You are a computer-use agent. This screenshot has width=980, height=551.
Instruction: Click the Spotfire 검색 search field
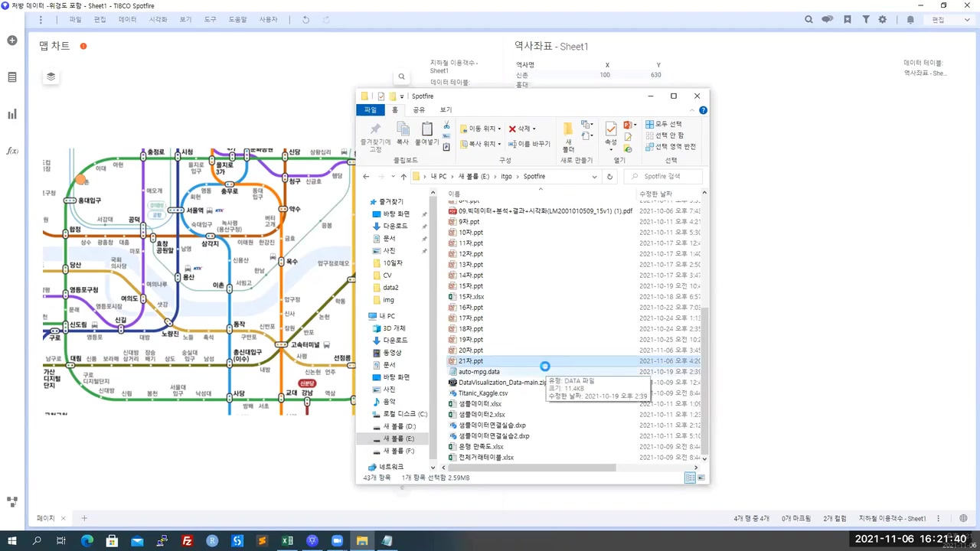pos(663,177)
